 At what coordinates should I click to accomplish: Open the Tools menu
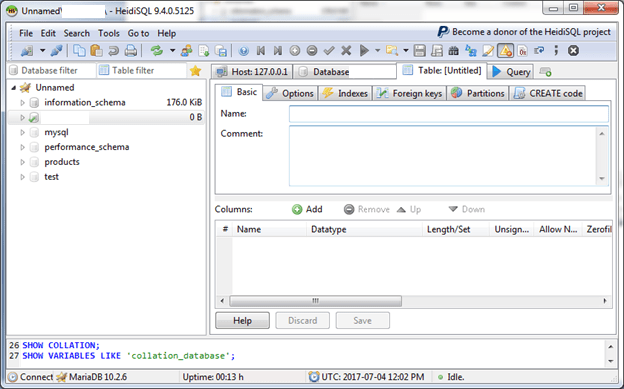point(109,33)
